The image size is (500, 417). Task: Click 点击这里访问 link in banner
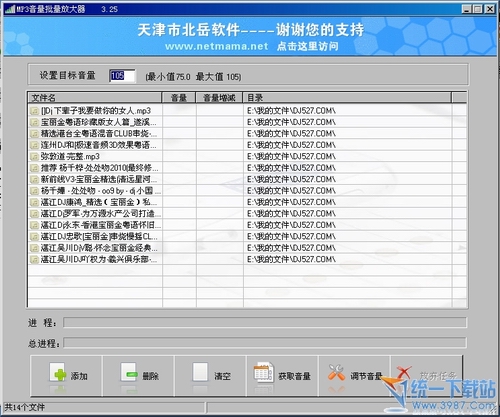307,46
